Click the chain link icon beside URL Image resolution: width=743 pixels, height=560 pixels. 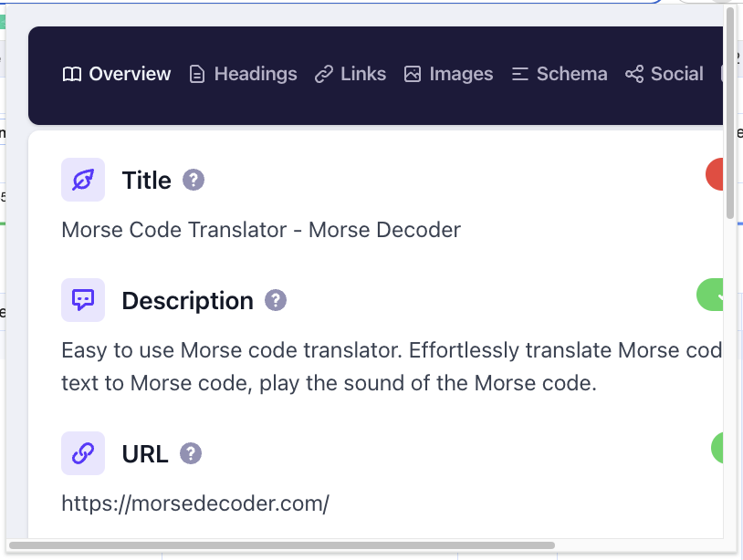coord(83,453)
